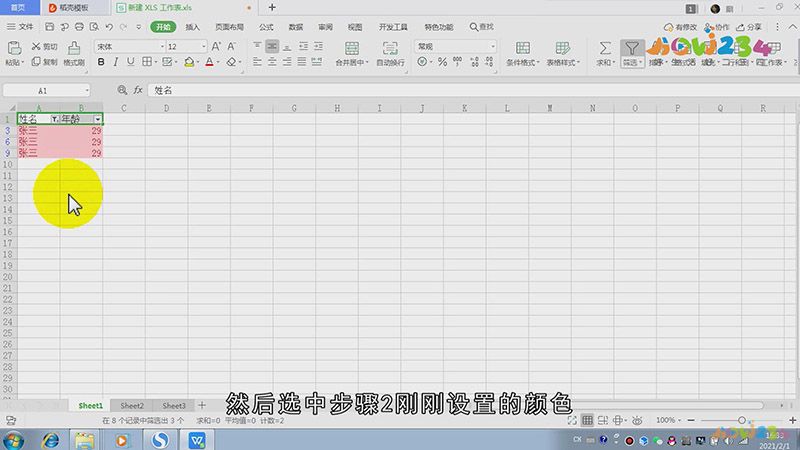The height and width of the screenshot is (450, 800).
Task: Click the increase indent icon
Action: (318, 46)
